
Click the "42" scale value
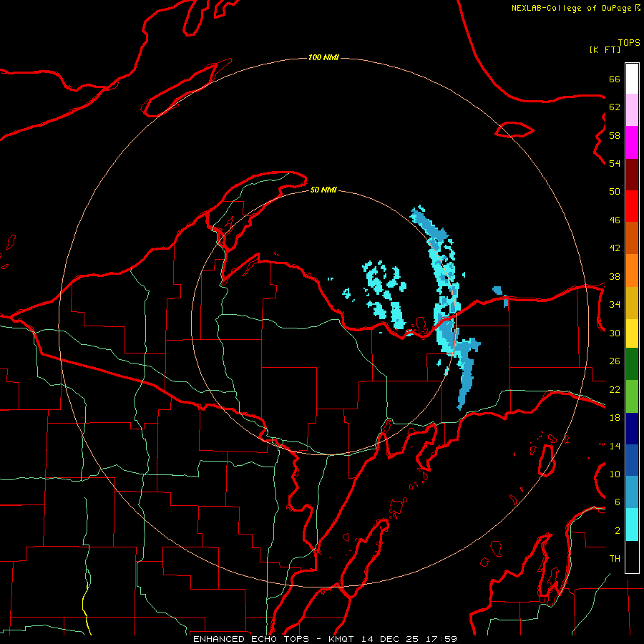(615, 248)
